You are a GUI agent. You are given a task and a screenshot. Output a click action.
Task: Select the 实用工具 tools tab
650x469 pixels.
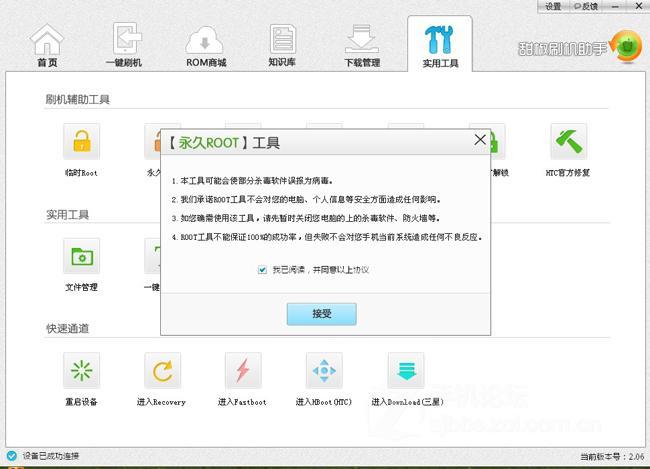click(439, 46)
